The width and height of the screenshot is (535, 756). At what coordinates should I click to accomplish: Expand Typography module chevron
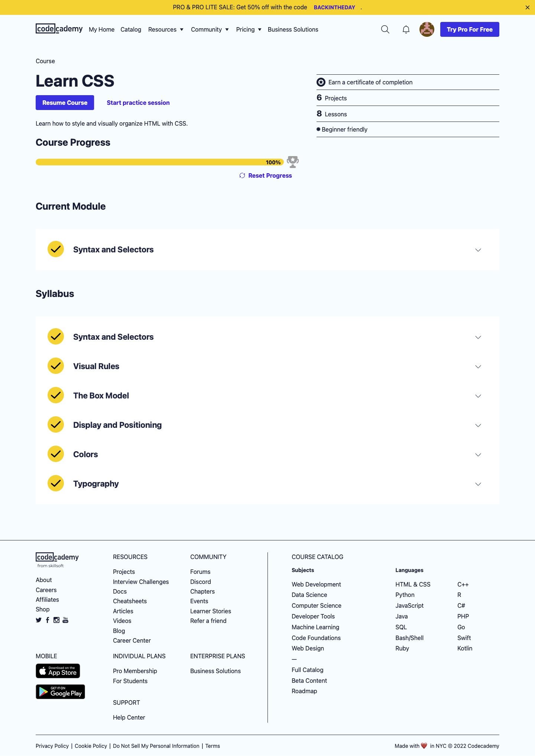pyautogui.click(x=478, y=484)
